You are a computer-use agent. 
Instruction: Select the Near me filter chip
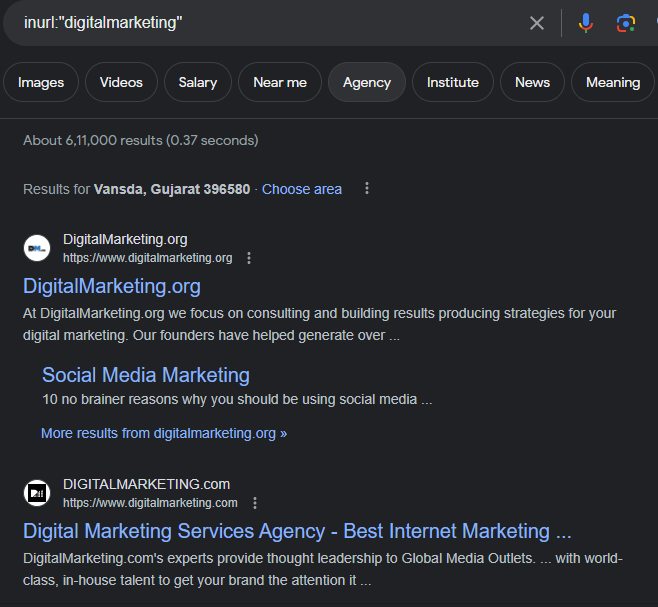click(x=280, y=82)
